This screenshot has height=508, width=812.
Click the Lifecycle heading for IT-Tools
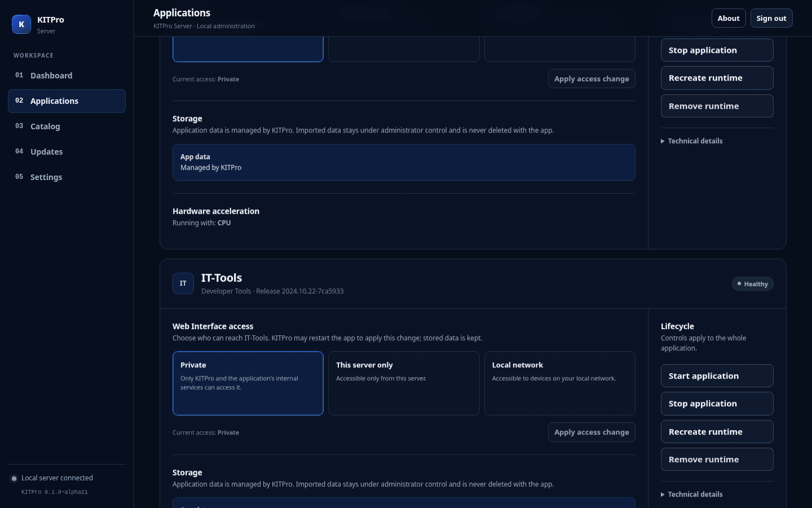tap(677, 326)
